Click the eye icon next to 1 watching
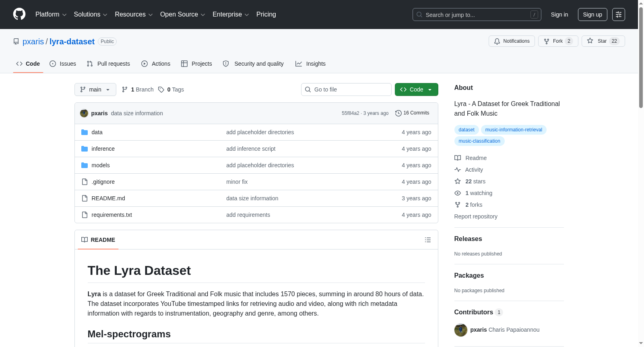This screenshot has width=644, height=347. pos(458,193)
